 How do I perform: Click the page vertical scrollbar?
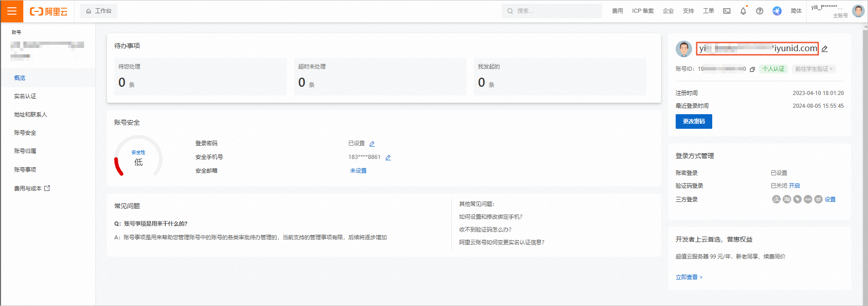point(865,164)
